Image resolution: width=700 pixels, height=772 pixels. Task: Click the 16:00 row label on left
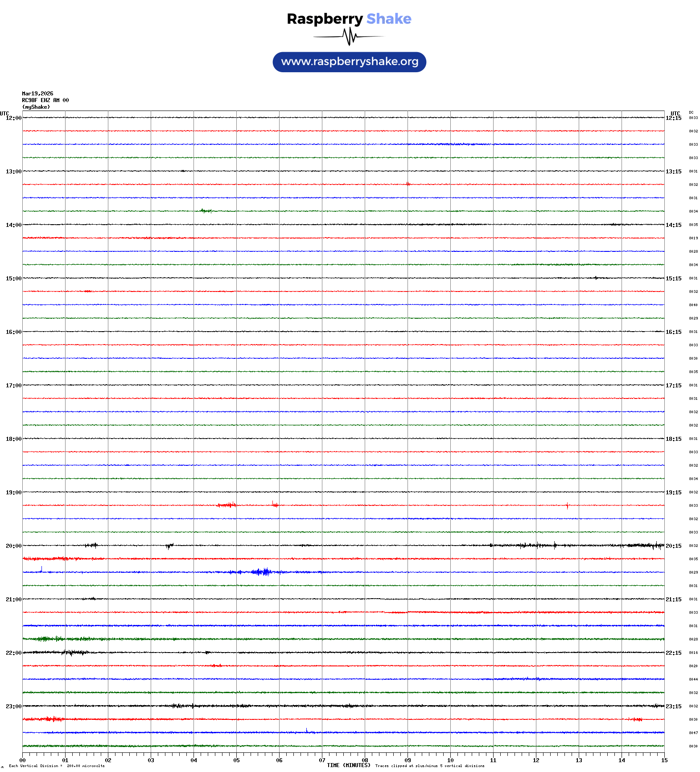[x=13, y=332]
